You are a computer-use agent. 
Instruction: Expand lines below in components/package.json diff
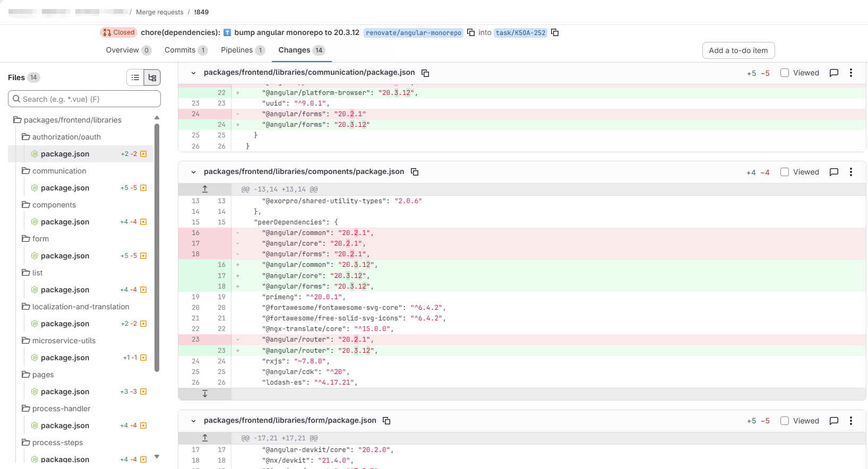click(x=205, y=394)
